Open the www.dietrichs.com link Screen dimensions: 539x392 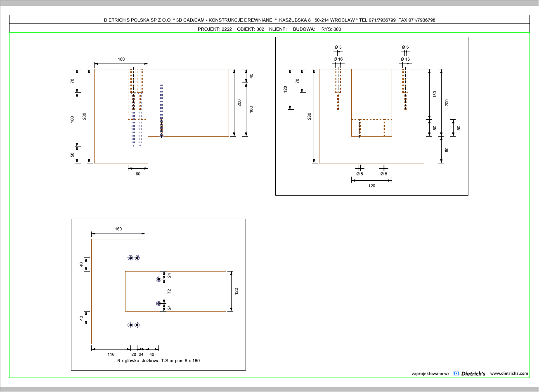click(x=509, y=373)
